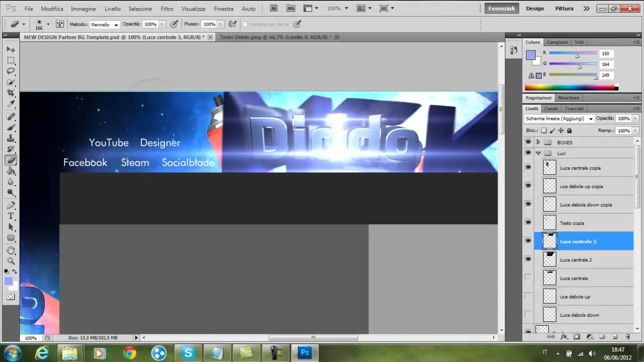
Task: Open the layer Opacità arrow in Layers panel
Action: pyautogui.click(x=635, y=119)
